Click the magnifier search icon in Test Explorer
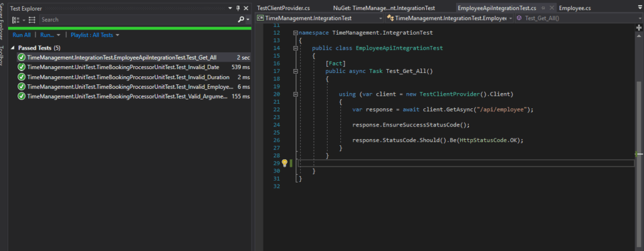This screenshot has width=644, height=251. pos(241,20)
